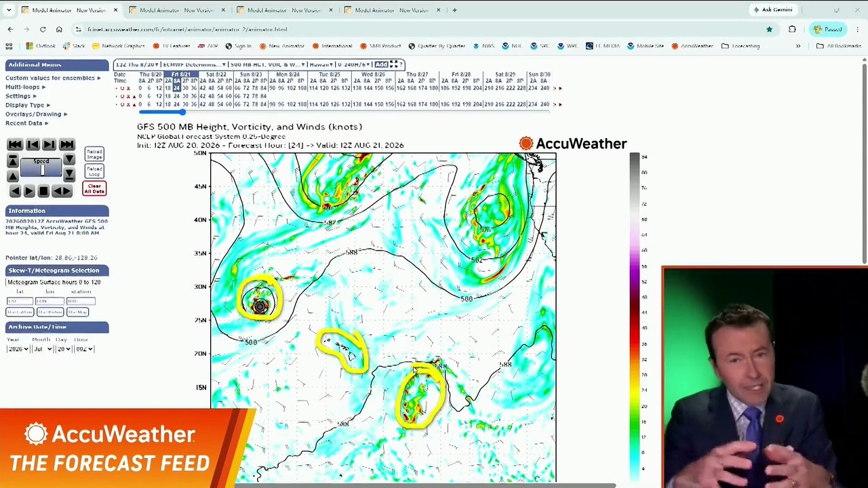Play the animation in reverse

[x=16, y=191]
